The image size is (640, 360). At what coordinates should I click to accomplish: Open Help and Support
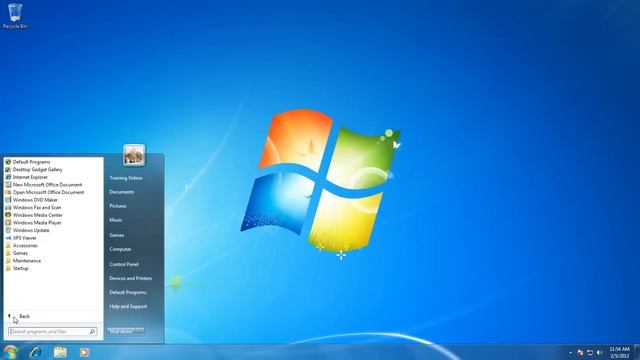[128, 307]
